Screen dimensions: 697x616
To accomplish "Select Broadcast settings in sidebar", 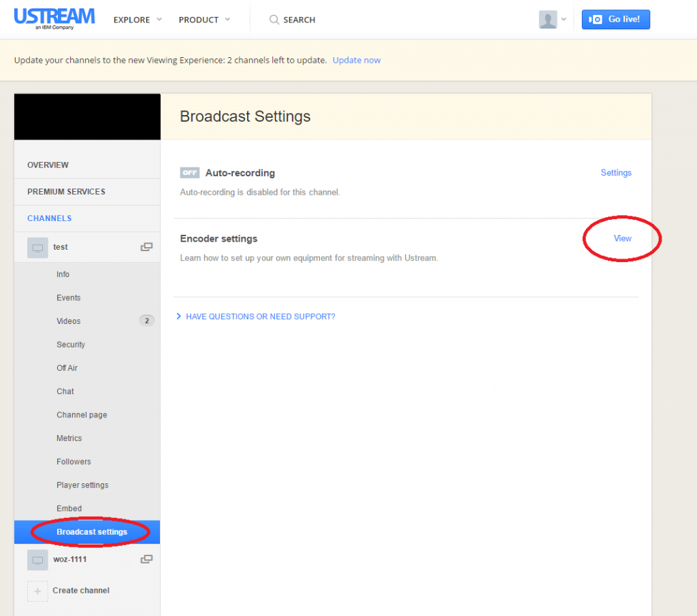I will click(87, 532).
